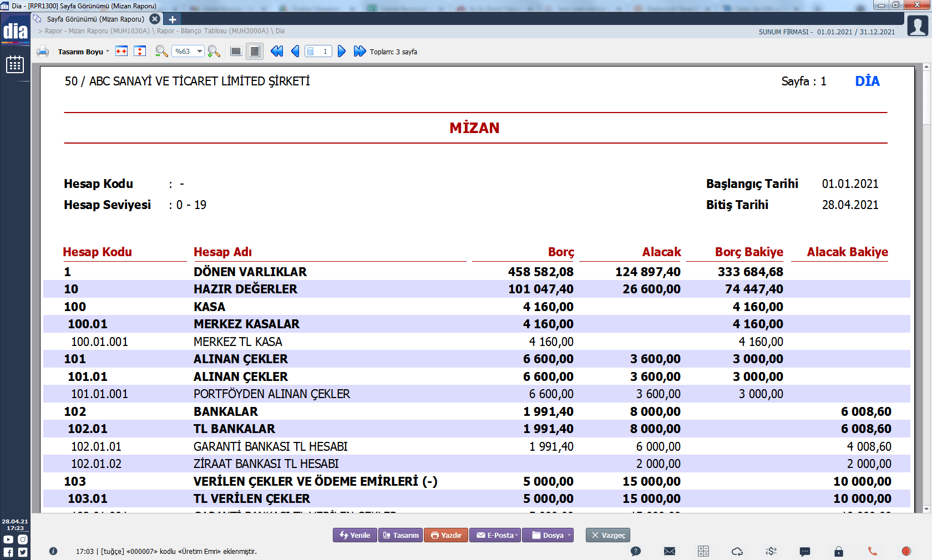Viewport: 932px width, 560px height.
Task: Select row HAZIR DEĞERLER
Action: (x=477, y=289)
